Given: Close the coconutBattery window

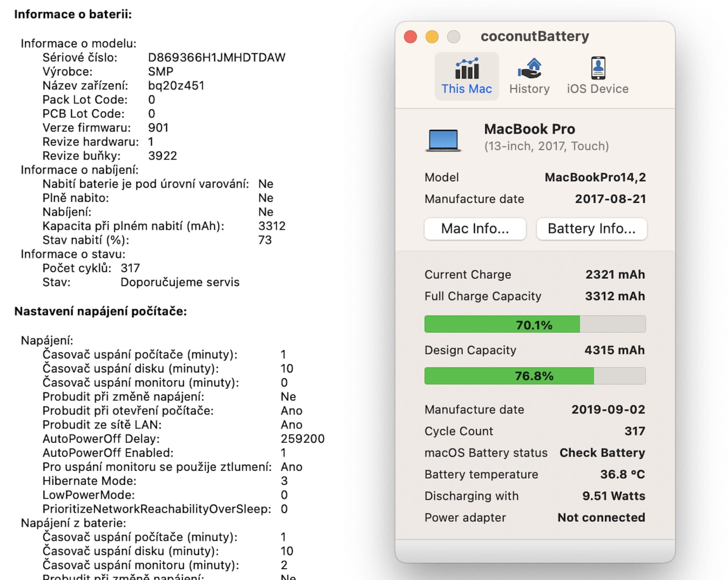Looking at the screenshot, I should (410, 36).
